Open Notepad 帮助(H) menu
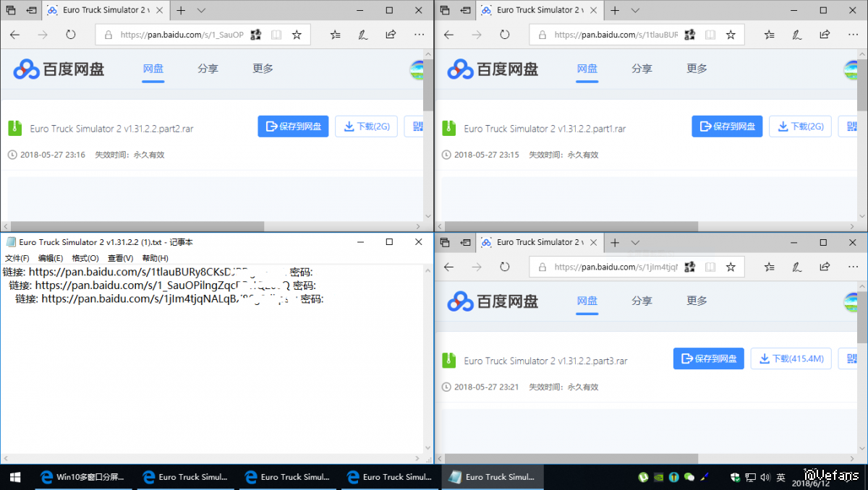Screen dimensions: 868x490 (155, 258)
